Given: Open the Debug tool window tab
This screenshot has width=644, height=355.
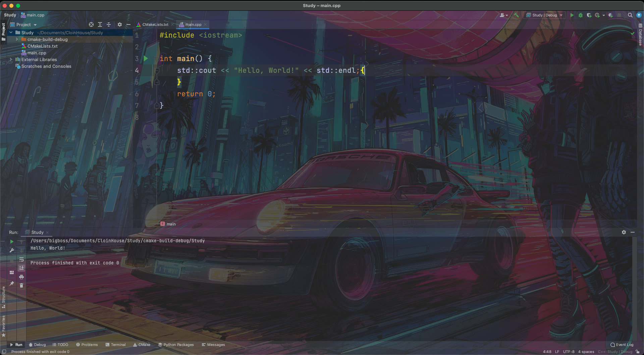Looking at the screenshot, I should point(37,345).
